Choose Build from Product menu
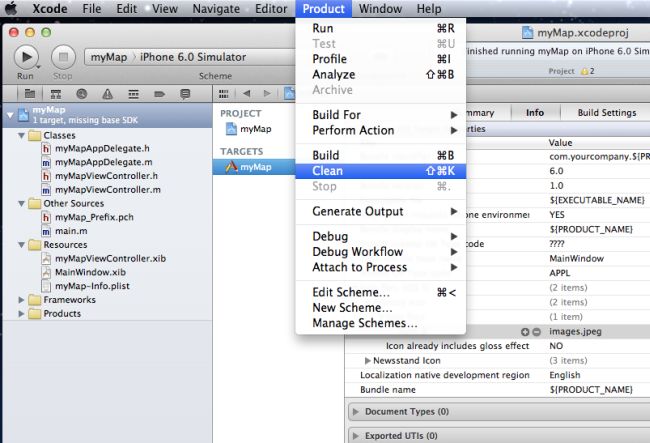 381,155
